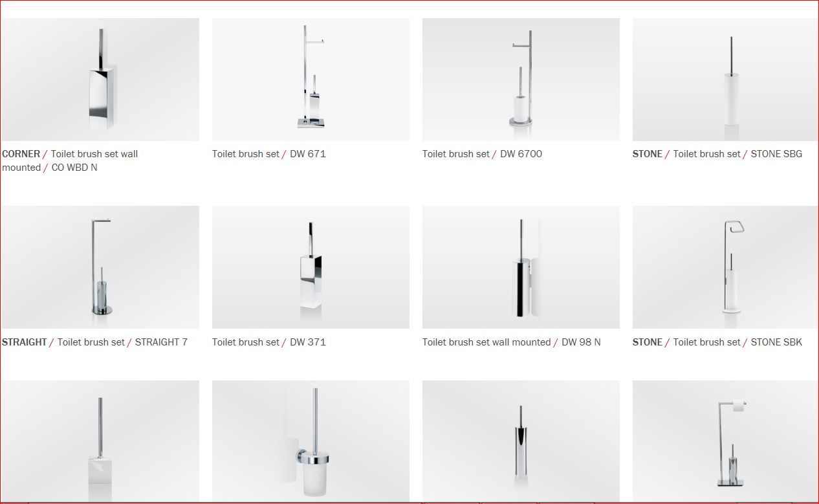This screenshot has height=504, width=819.
Task: Open the STRAIGHT 7 toilet brush set link
Action: pyautogui.click(x=94, y=342)
